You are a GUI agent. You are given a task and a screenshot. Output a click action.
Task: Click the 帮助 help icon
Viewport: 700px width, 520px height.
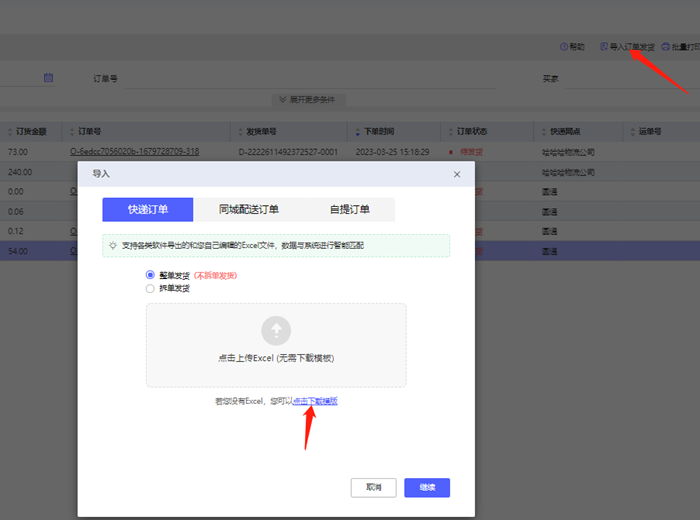tap(564, 47)
